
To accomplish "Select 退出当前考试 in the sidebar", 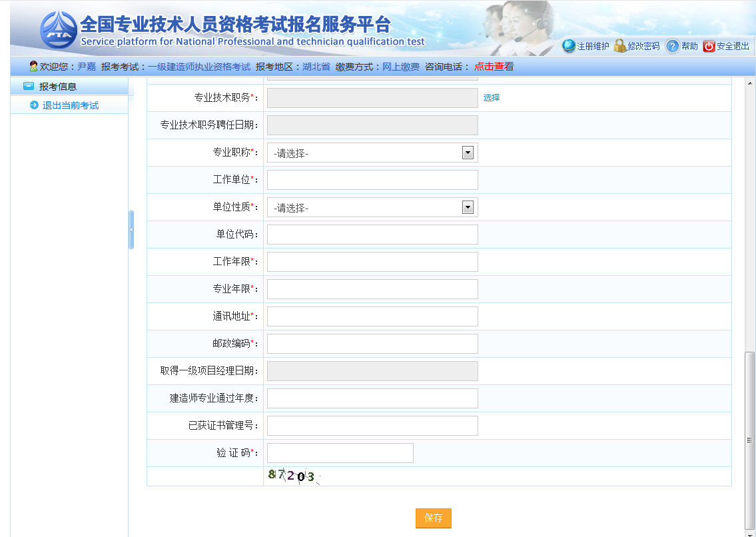I will click(71, 105).
